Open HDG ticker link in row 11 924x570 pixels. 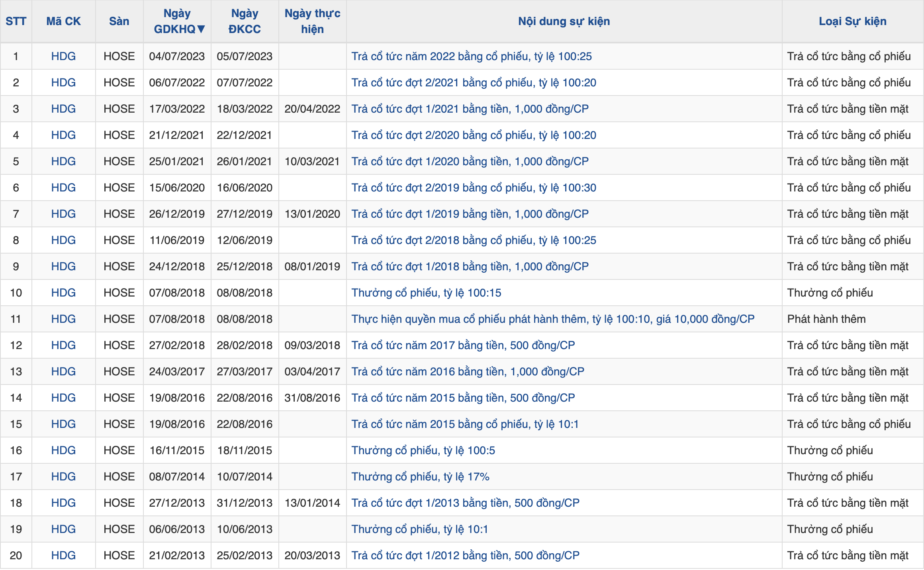click(x=63, y=319)
